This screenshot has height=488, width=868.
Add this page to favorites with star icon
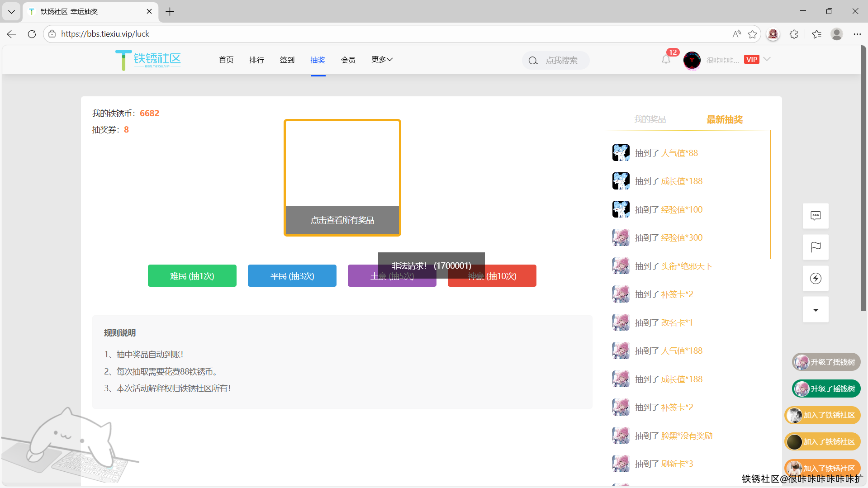752,34
